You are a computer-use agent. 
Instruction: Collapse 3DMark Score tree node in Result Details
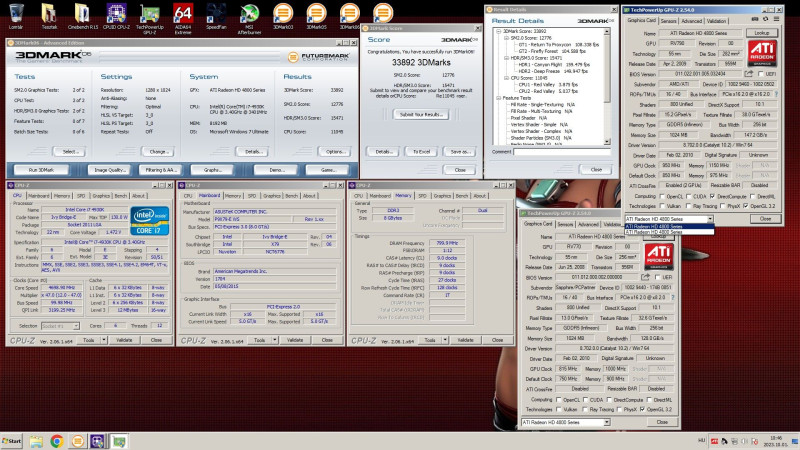(498, 31)
